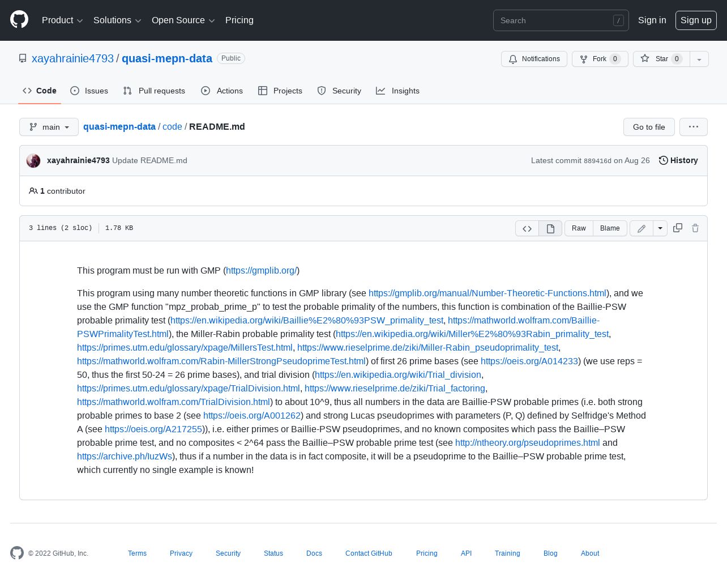Click the Raw button
The height and width of the screenshot is (588, 727).
(x=579, y=228)
